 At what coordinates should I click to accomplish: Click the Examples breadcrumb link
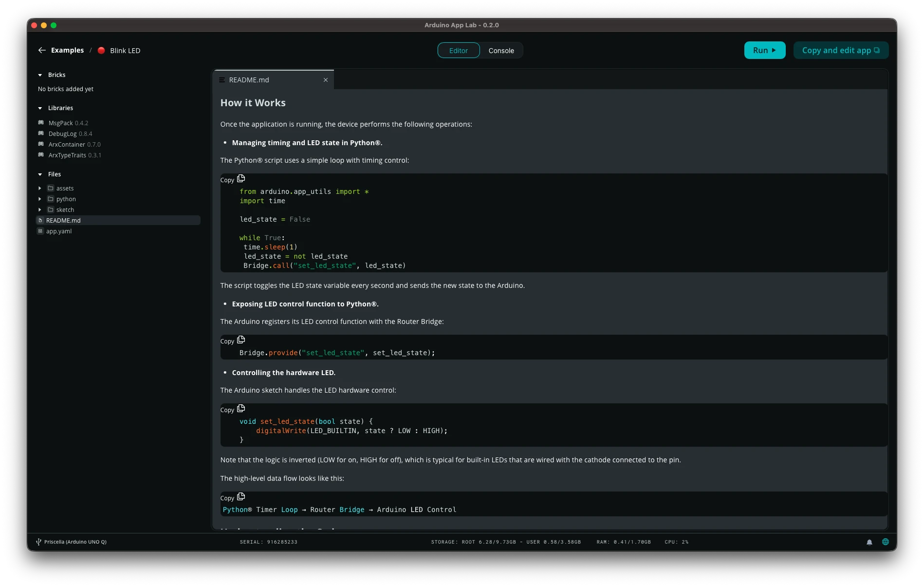[x=67, y=50]
